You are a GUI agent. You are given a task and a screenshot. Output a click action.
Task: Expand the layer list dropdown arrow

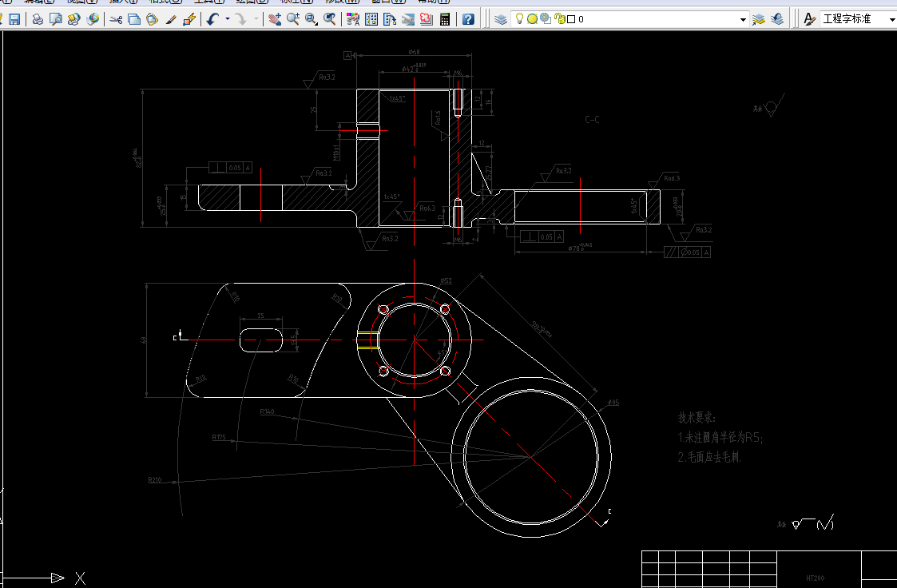click(x=743, y=19)
